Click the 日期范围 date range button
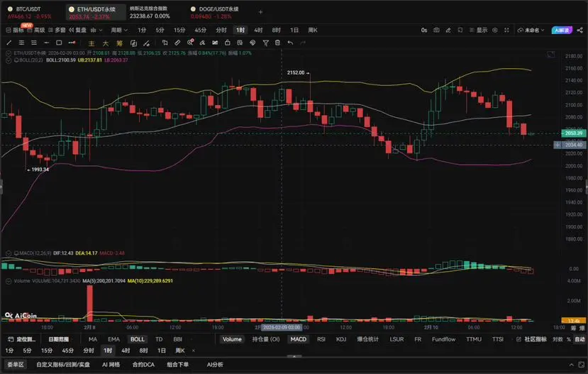The height and width of the screenshot is (374, 588). pos(58,339)
